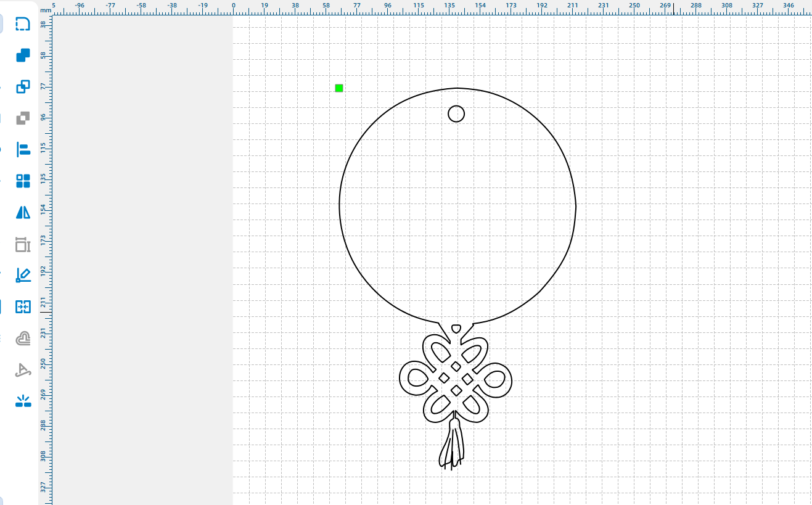812x505 pixels.
Task: Select the pencil node edit tool
Action: pos(23,276)
